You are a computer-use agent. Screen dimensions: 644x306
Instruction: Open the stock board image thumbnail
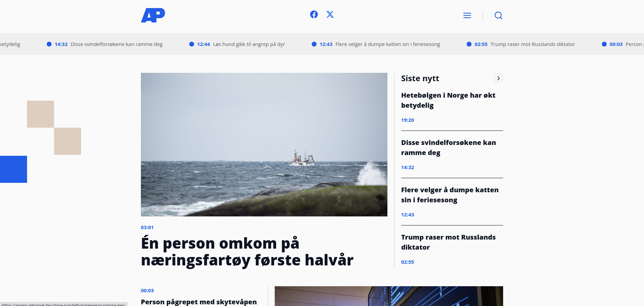(388, 296)
